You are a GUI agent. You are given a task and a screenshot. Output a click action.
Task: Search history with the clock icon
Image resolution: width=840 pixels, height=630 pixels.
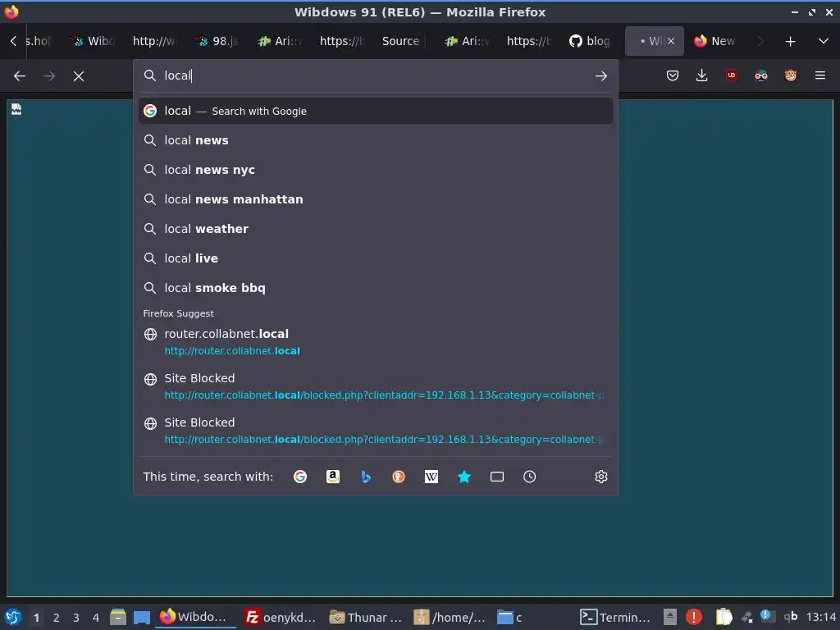[530, 477]
